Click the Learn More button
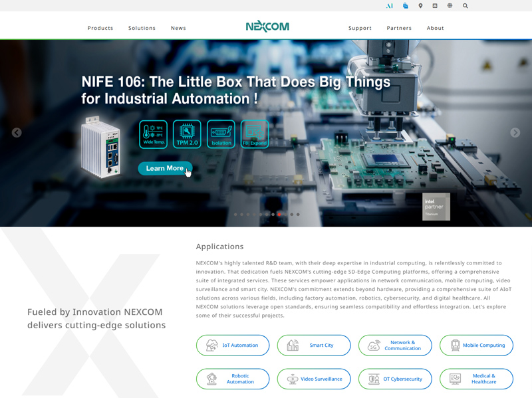The image size is (532, 398). click(165, 168)
